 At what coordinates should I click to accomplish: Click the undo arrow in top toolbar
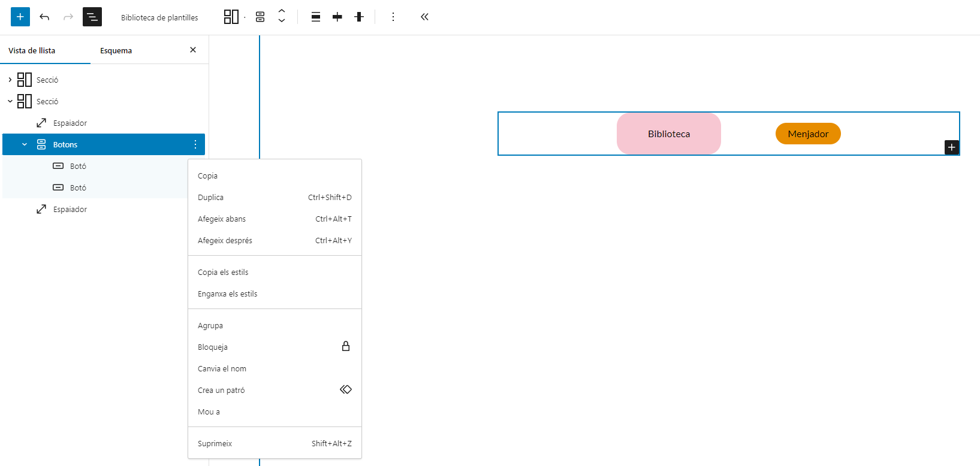[44, 17]
